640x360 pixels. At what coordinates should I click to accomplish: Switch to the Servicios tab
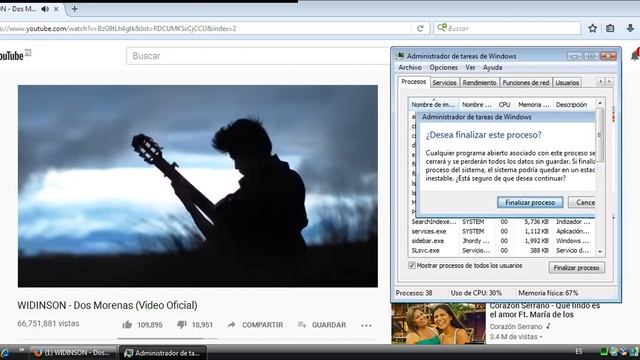tap(444, 82)
